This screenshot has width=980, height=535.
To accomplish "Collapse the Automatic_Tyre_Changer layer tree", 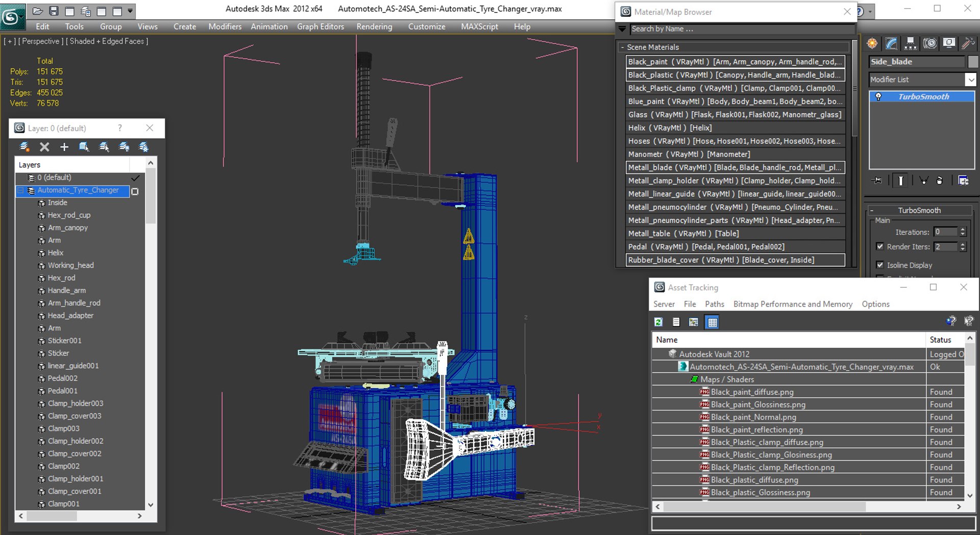I will click(x=21, y=191).
